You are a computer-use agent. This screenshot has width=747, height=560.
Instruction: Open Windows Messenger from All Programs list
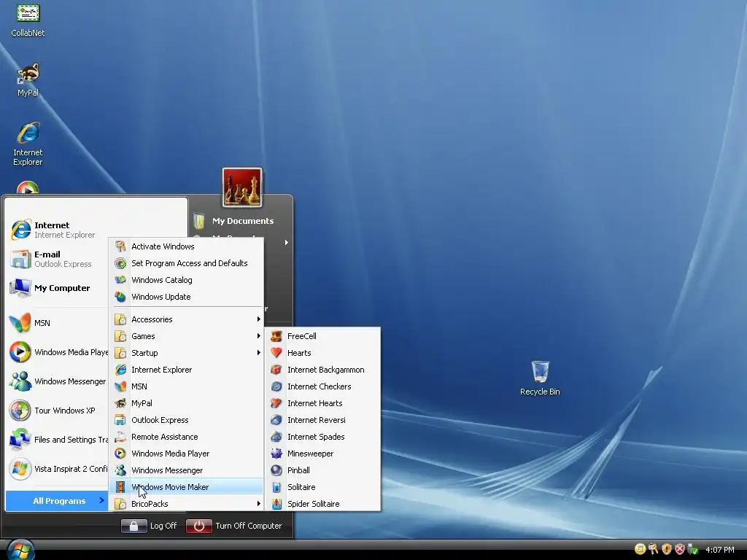(x=187, y=470)
